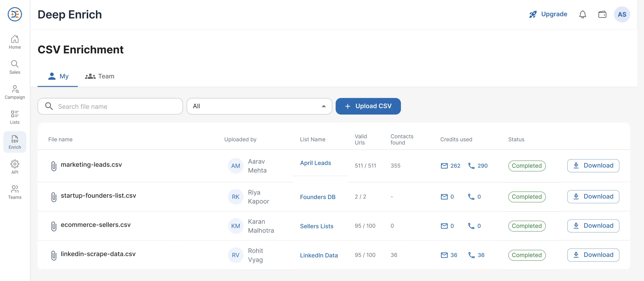Download linkedin-scrape-data.csv results
The image size is (644, 281).
tap(593, 255)
